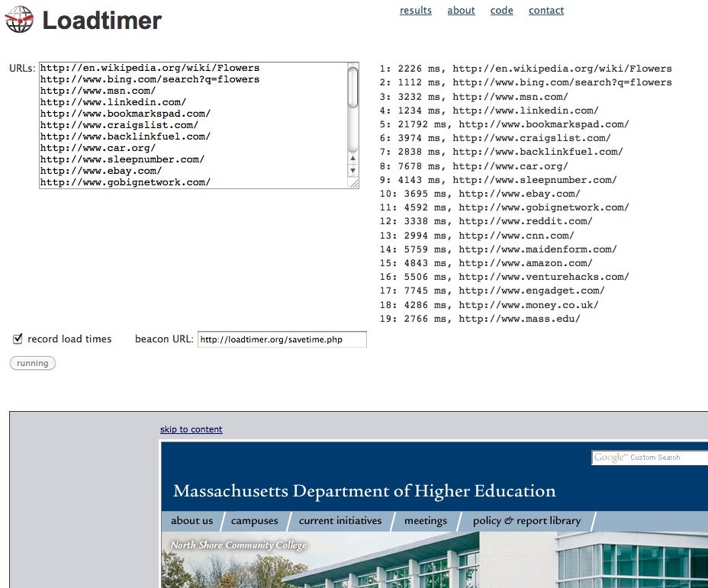Click the www.sleepnumber.com line in URLs box
708x588 pixels.
pyautogui.click(x=122, y=159)
